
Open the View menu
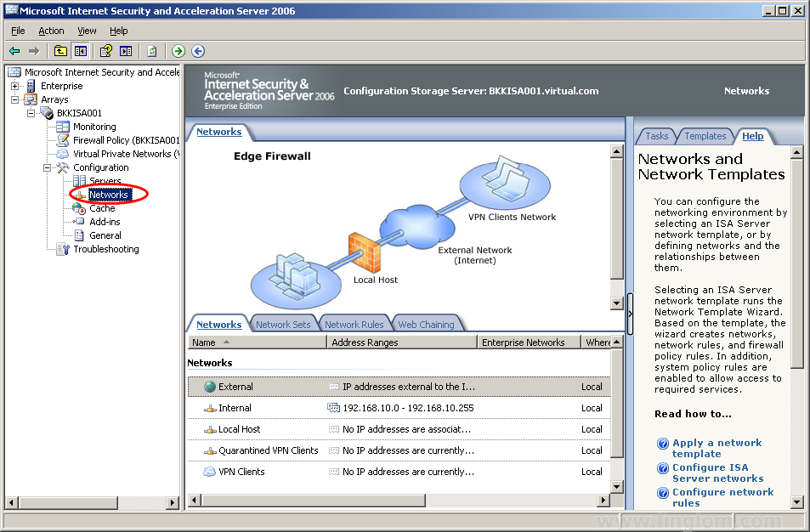click(x=87, y=31)
